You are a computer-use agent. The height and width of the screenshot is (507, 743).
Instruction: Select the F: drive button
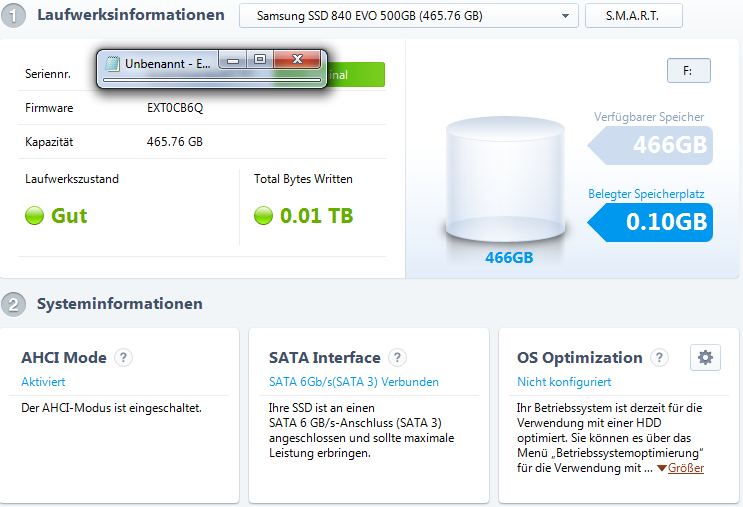(x=689, y=71)
